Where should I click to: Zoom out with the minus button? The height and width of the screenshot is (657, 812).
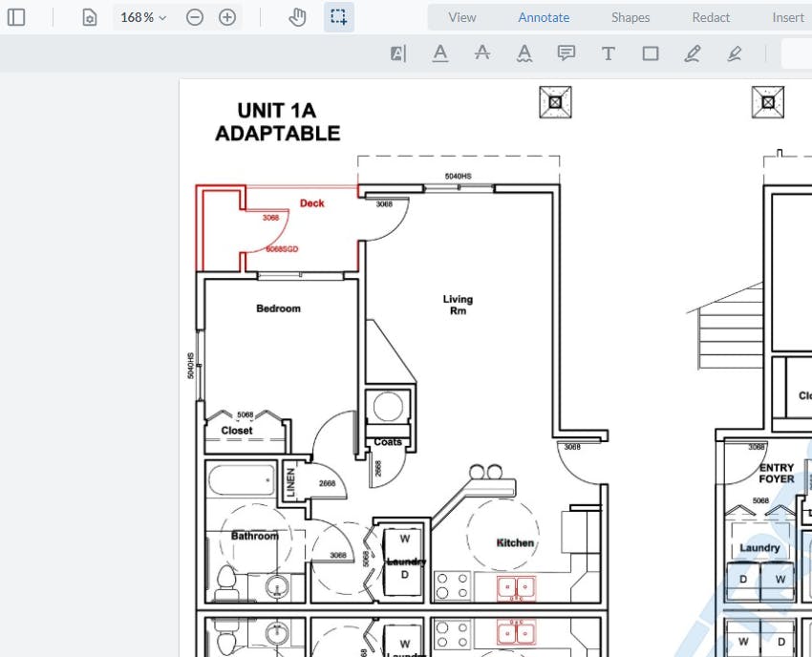tap(195, 17)
